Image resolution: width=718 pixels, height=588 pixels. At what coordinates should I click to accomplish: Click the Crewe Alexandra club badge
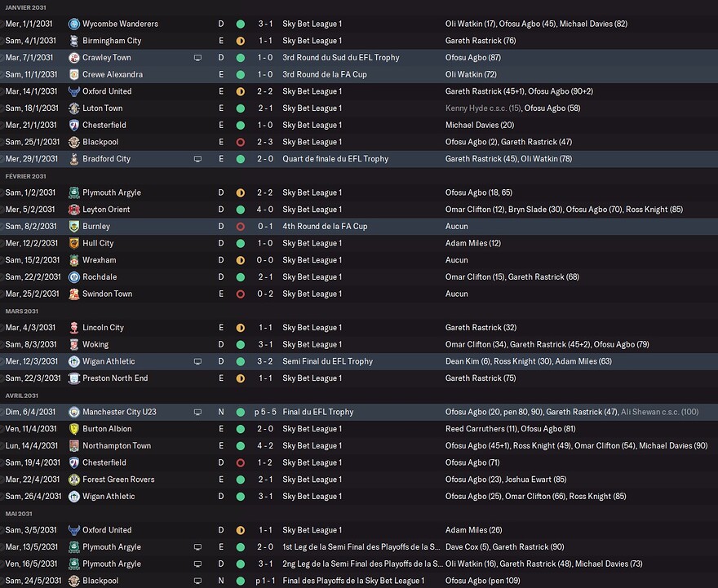point(73,74)
